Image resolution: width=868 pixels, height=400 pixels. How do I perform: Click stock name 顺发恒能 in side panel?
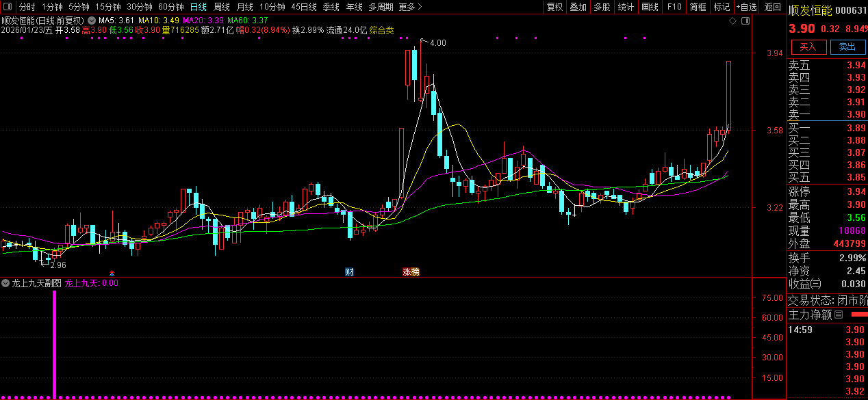810,10
